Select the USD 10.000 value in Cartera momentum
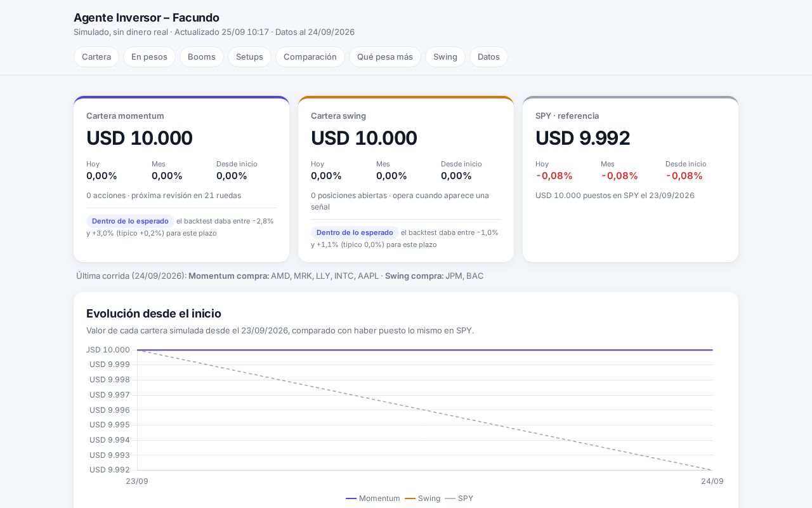812x508 pixels. (x=140, y=138)
